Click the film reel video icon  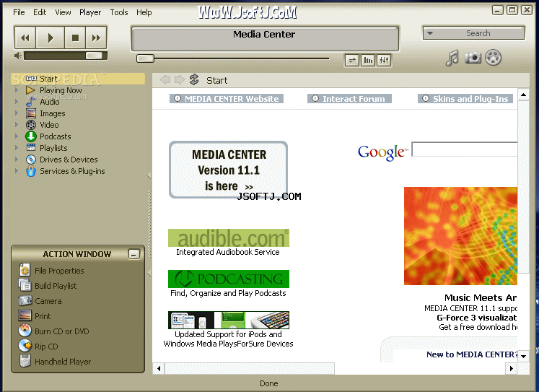point(494,58)
